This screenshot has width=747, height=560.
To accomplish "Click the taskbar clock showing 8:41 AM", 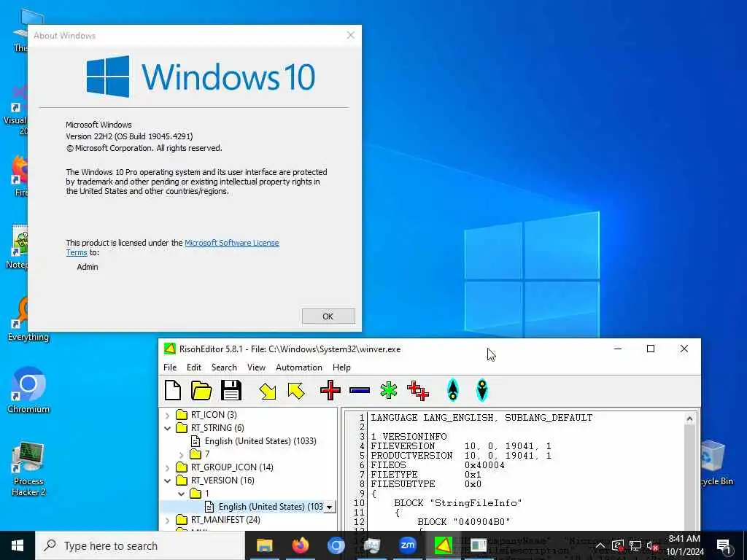I will click(x=684, y=545).
